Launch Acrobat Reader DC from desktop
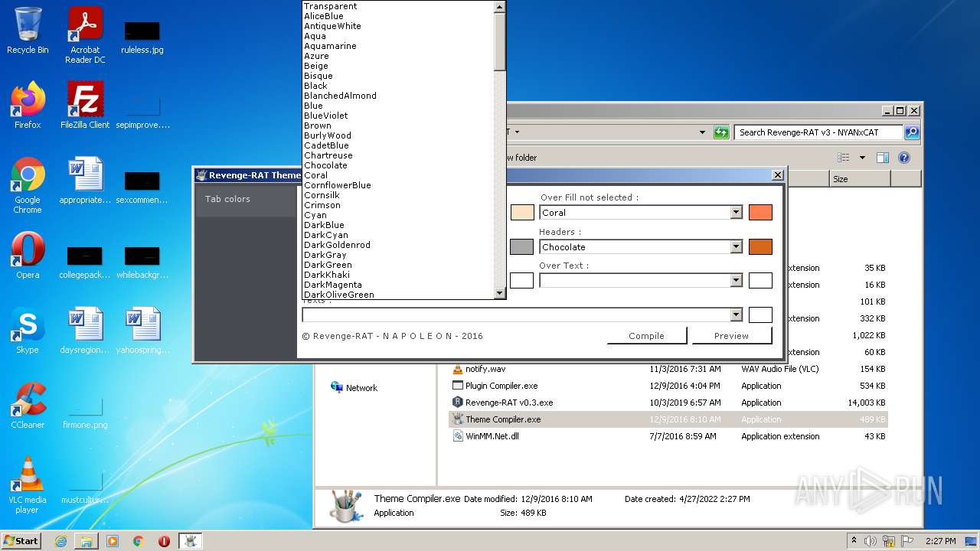This screenshot has height=551, width=980. click(85, 35)
